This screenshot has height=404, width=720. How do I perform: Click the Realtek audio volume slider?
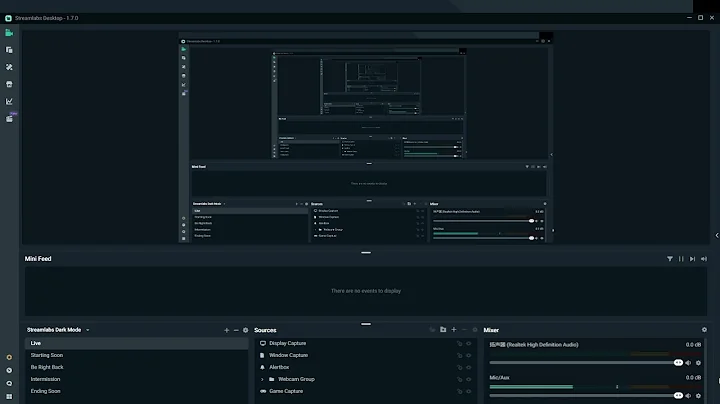586,363
